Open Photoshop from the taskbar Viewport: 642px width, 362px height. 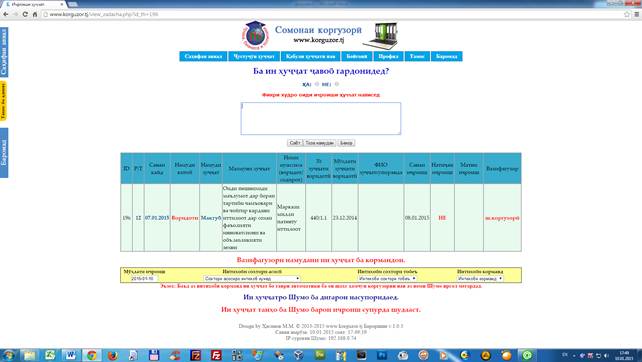tap(382, 355)
